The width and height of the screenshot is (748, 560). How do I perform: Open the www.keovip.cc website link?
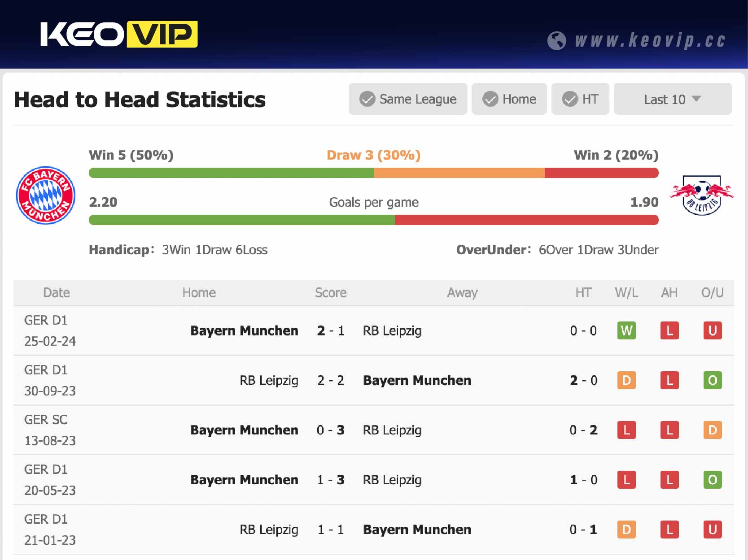point(650,40)
